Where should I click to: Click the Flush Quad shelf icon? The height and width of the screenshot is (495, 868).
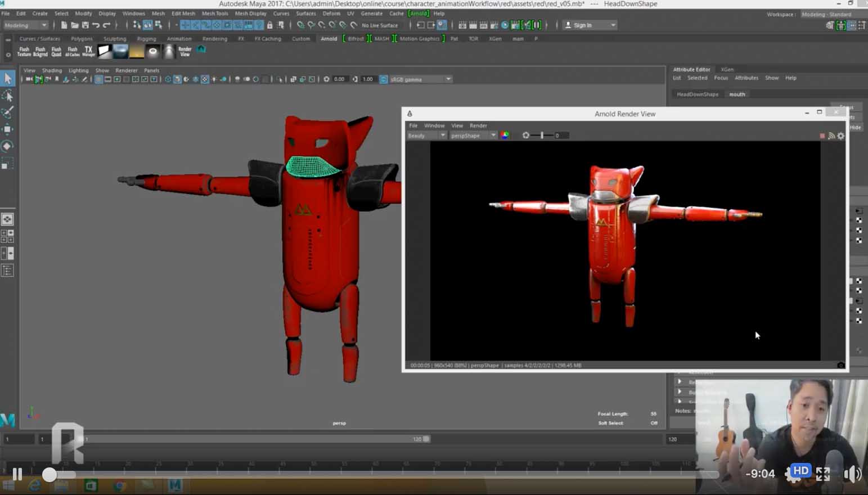pos(56,51)
